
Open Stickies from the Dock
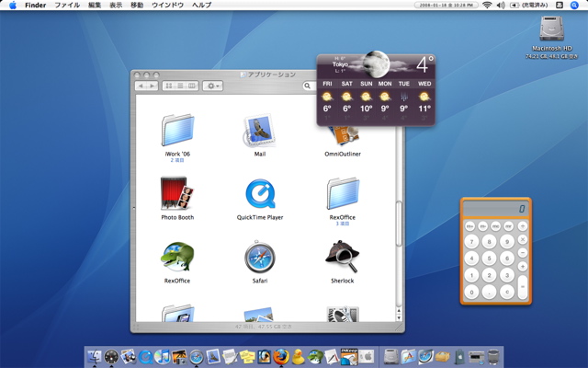click(247, 356)
